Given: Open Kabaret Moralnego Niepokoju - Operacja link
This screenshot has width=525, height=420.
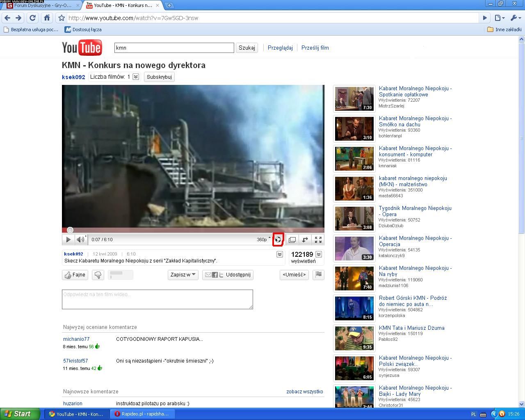Looking at the screenshot, I should 415,241.
